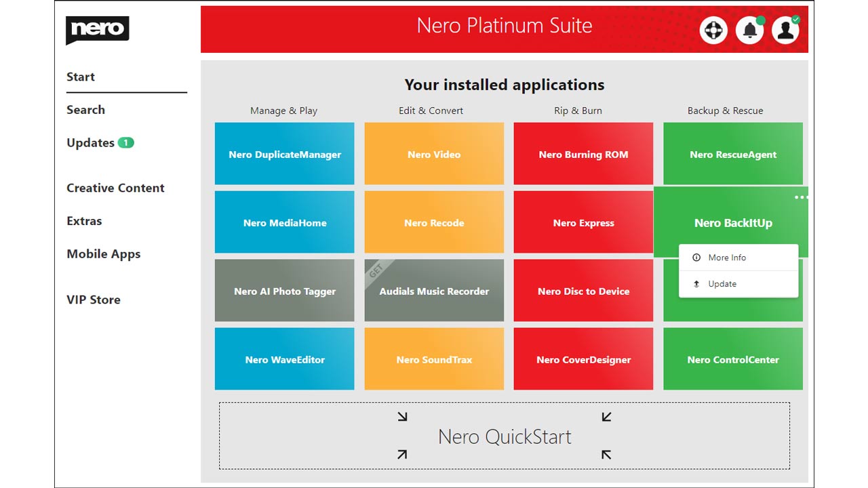Visit the VIP Store link
Image resolution: width=868 pixels, height=488 pixels.
tap(94, 300)
